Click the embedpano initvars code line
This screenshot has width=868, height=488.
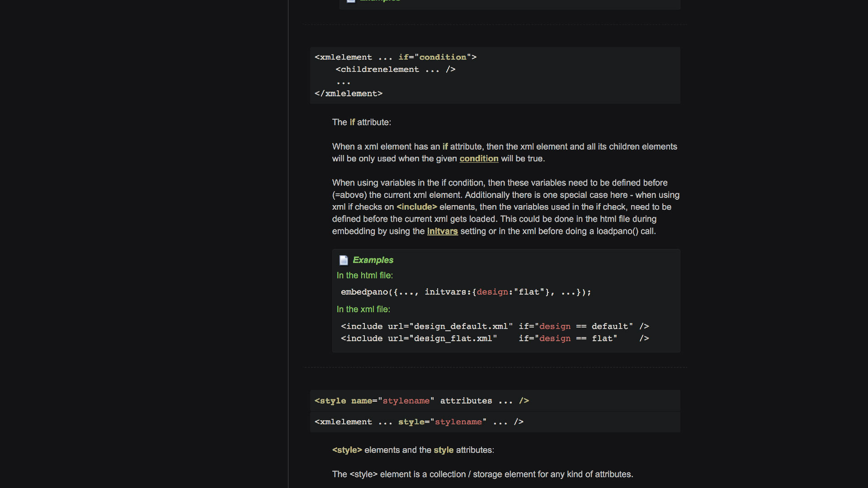466,292
